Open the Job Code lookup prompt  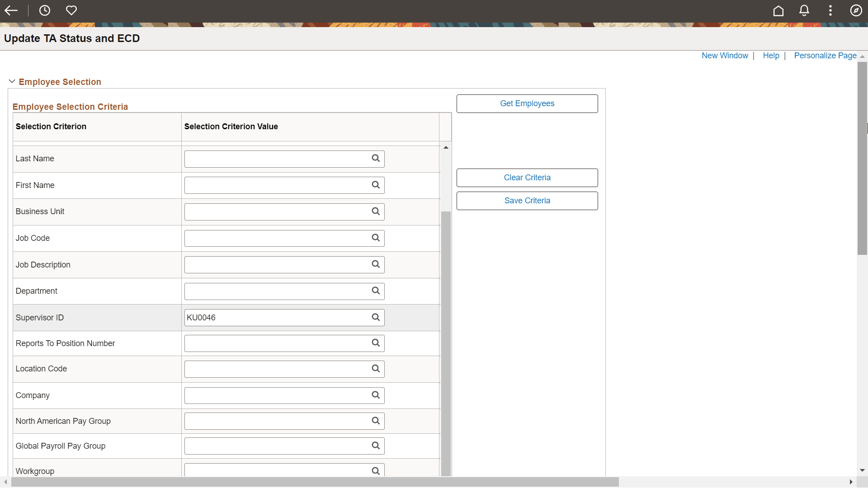pos(376,238)
